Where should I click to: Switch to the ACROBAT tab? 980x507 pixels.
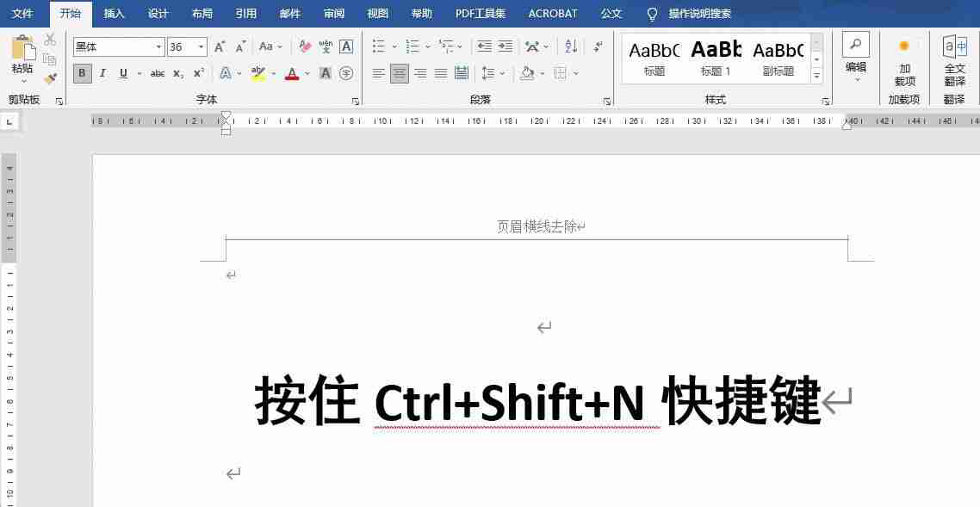[553, 14]
